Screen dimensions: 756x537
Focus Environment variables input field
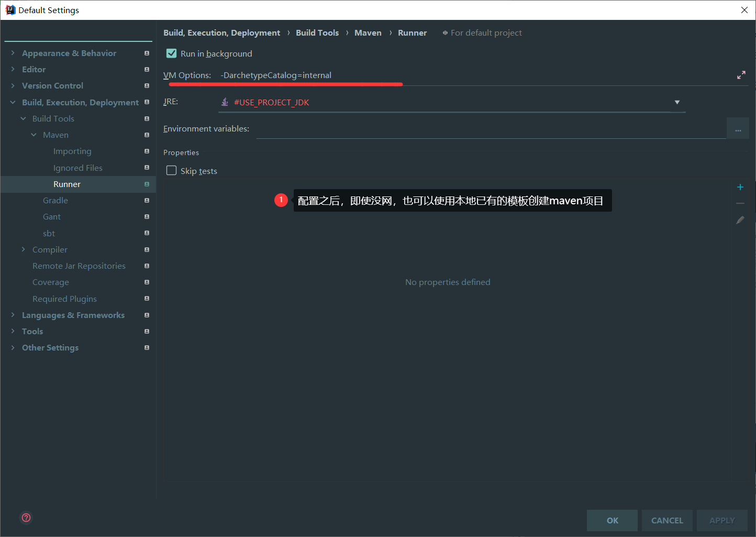click(x=491, y=129)
